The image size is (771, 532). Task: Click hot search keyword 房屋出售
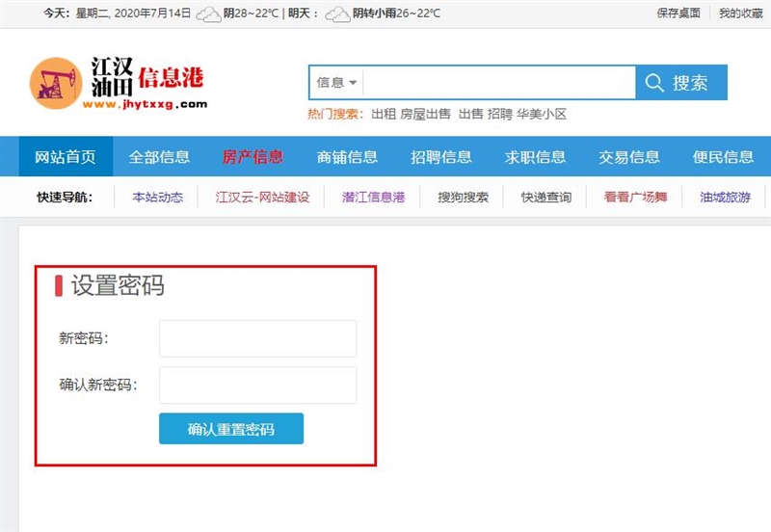(x=425, y=114)
